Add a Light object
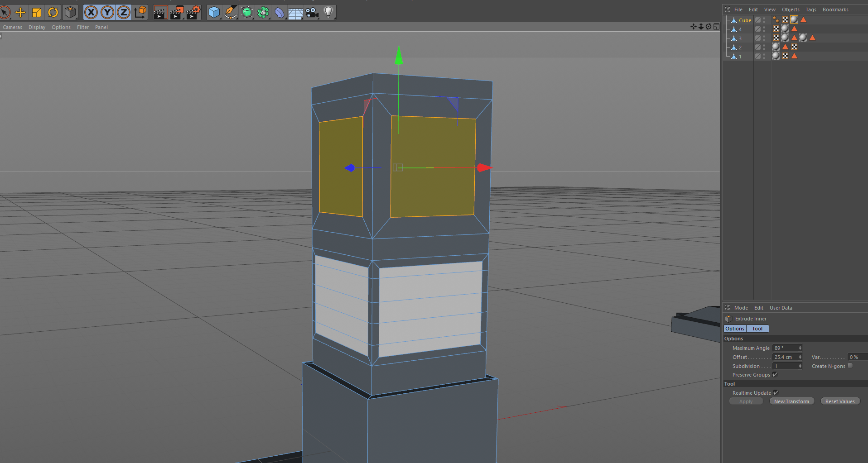Viewport: 868px width, 463px height. (328, 12)
